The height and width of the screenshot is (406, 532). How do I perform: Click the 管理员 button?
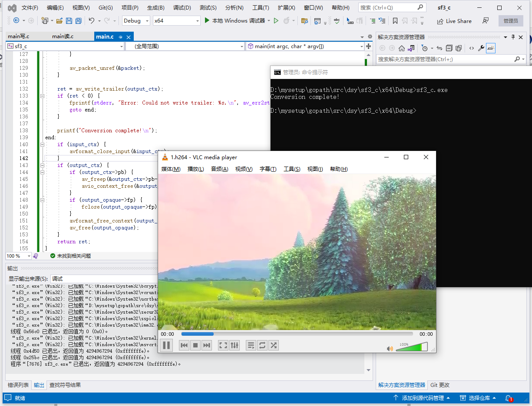(511, 21)
